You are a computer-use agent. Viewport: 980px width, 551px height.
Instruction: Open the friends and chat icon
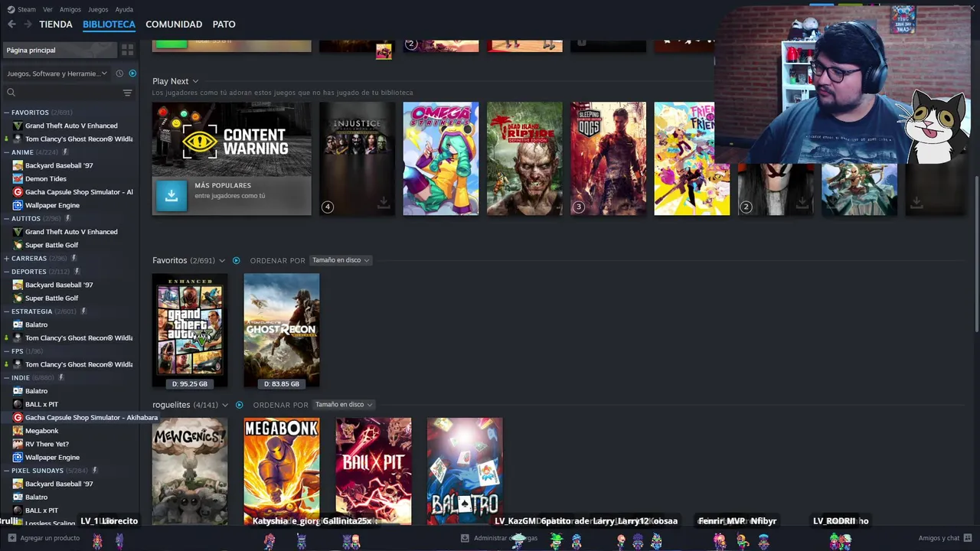tap(968, 538)
